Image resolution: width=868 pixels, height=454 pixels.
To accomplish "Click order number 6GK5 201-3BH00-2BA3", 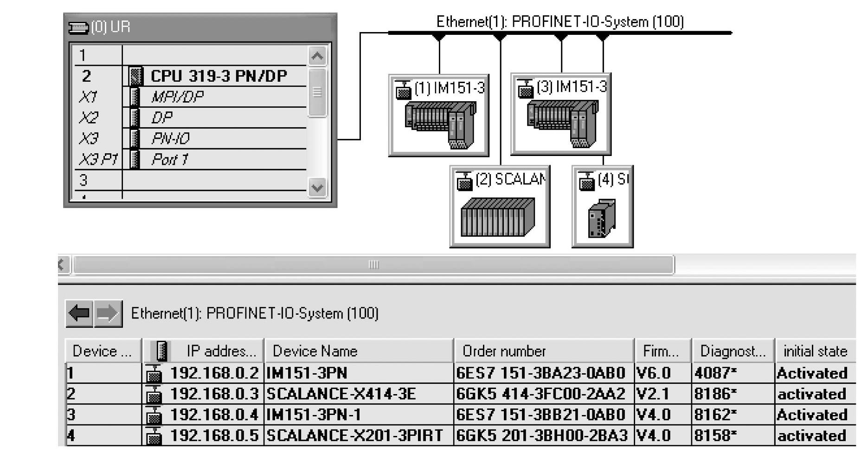I will tap(544, 436).
